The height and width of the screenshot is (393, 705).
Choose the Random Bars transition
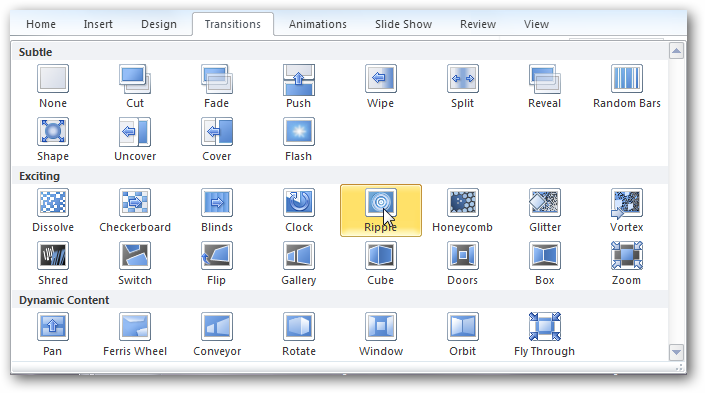pos(626,86)
